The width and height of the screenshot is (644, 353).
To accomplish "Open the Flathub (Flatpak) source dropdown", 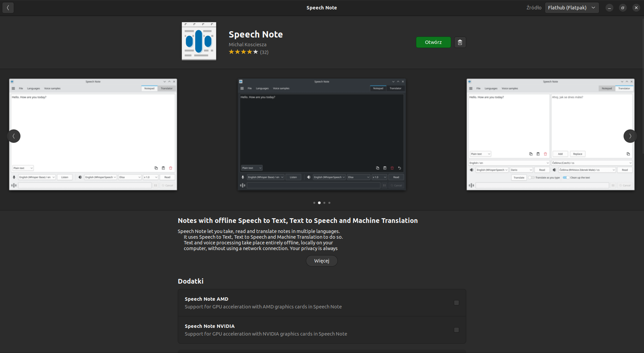I will pyautogui.click(x=572, y=7).
